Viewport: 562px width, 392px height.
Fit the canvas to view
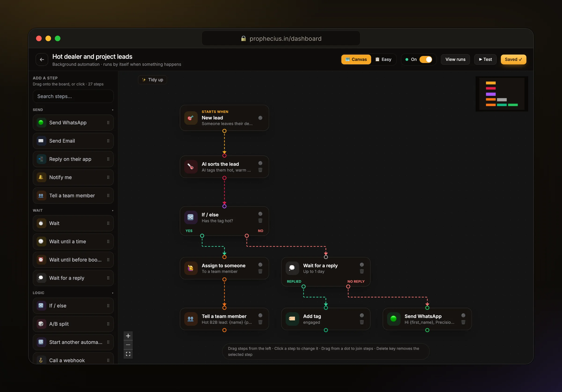[x=128, y=354]
